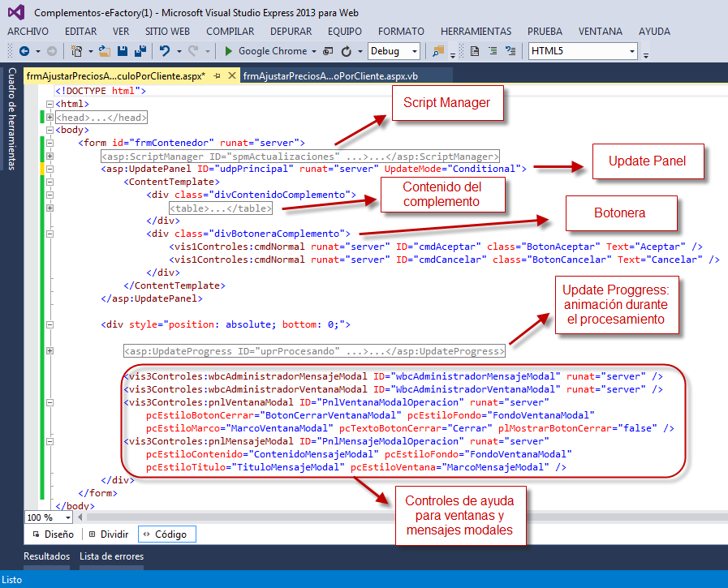Screen dimensions: 728x588
Task: Click the Refresh browser icon
Action: 347,51
